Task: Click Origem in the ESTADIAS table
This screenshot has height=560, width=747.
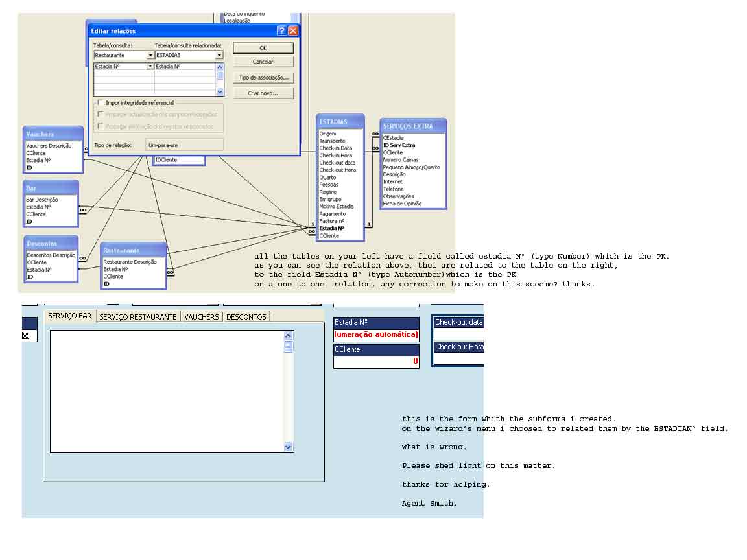Action: pos(327,134)
